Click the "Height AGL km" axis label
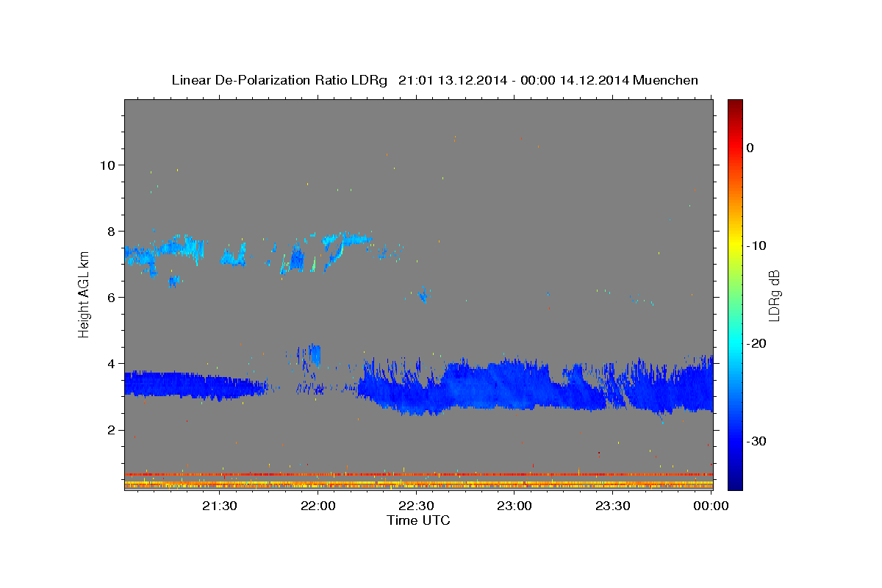Screen dimensions: 882x588 [x=84, y=295]
